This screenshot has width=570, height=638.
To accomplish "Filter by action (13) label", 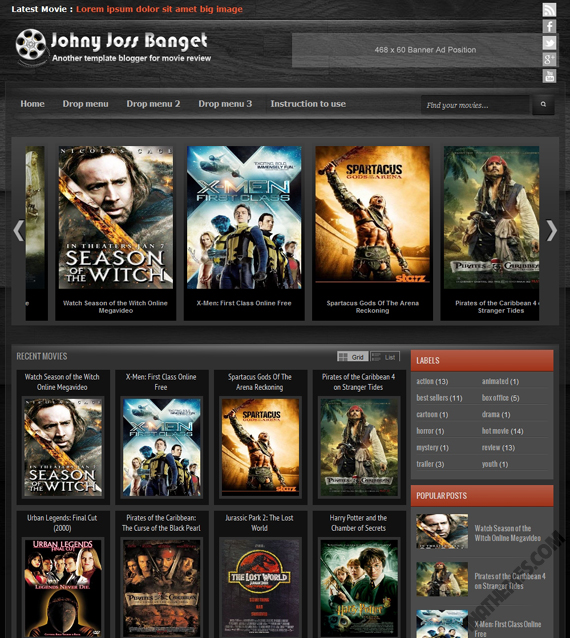I will [432, 381].
